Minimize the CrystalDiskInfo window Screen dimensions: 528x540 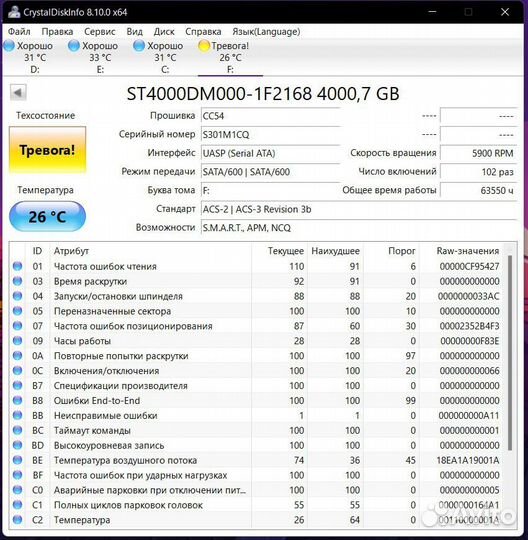coord(433,12)
